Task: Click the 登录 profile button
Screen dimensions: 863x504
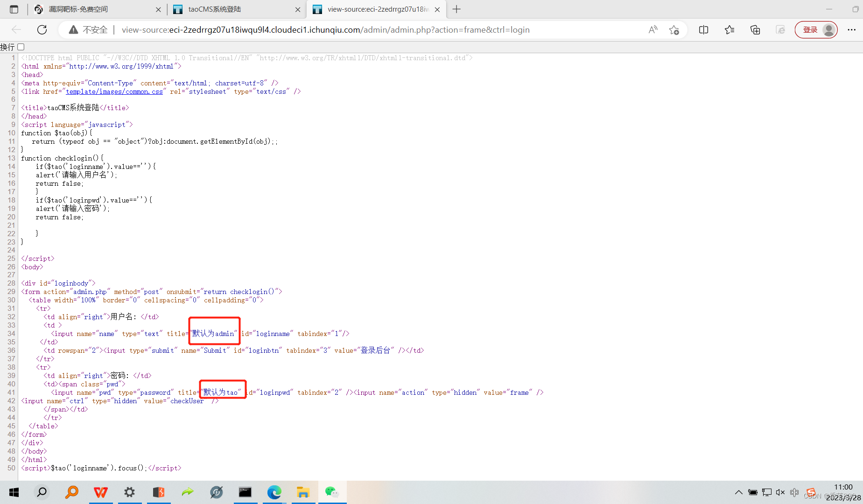Action: coord(816,30)
